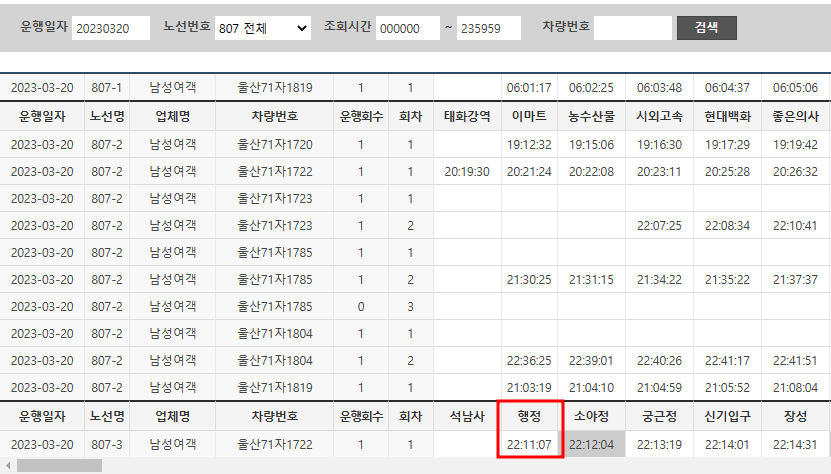Click the 조회시간 start time field 000000
The image size is (831, 474).
point(407,29)
